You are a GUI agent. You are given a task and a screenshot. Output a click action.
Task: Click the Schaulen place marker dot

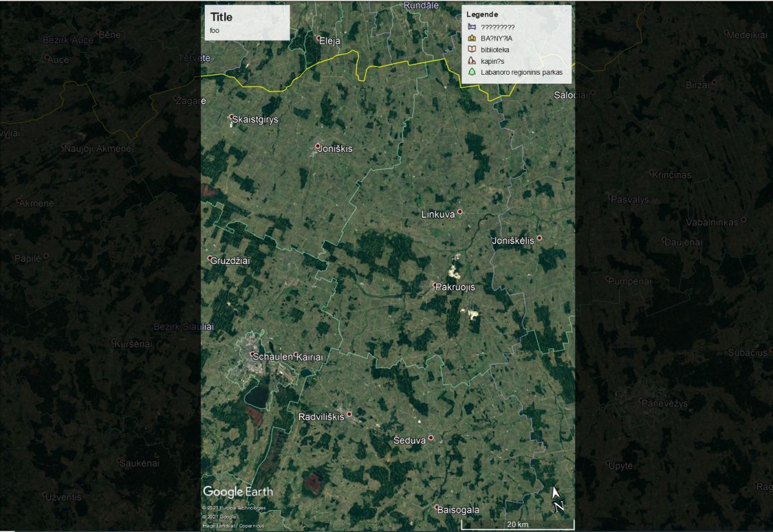click(x=252, y=354)
